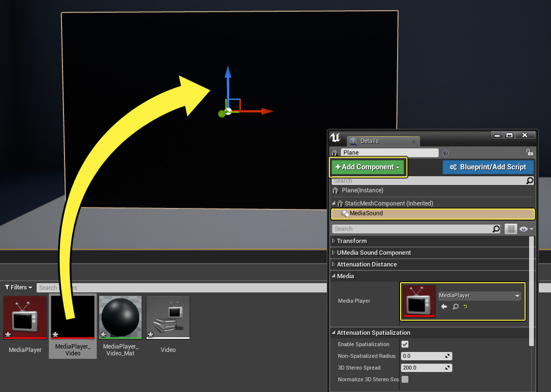
Task: Click the Blueprint/Add Script button
Action: click(x=488, y=167)
